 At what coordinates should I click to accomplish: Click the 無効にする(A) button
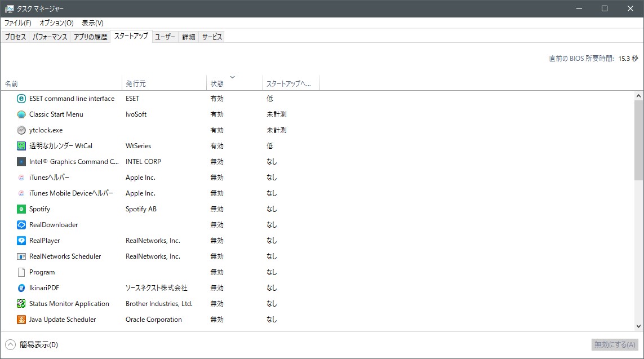point(615,344)
